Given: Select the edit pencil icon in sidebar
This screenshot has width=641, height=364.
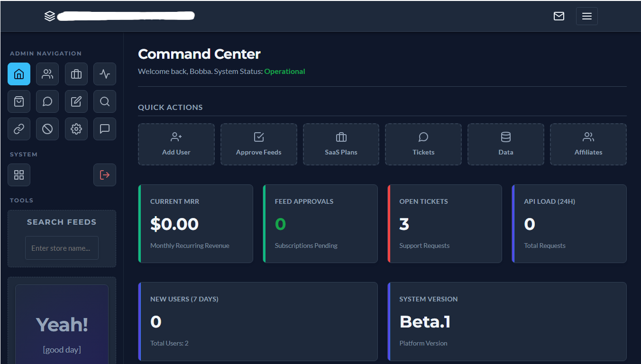Looking at the screenshot, I should (76, 101).
